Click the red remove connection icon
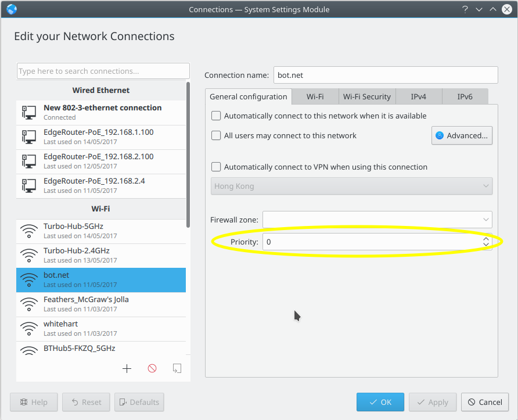This screenshot has width=518, height=420. point(152,368)
